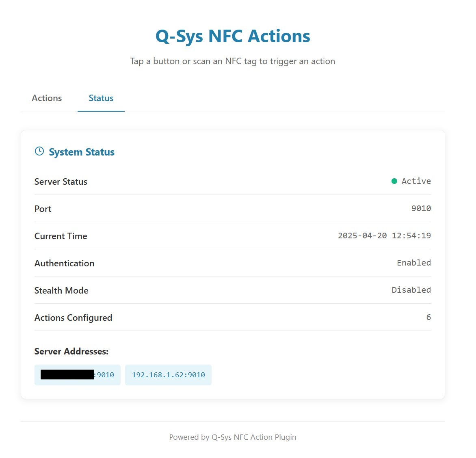The image size is (476, 458).
Task: Click the Powered by Q-Sys NFC Action Plugin footer
Action: tap(233, 437)
